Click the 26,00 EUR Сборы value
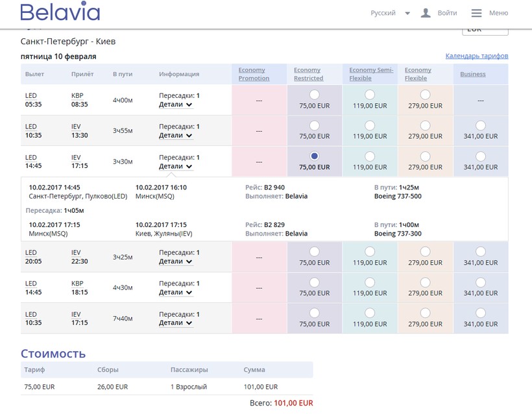Viewport: 532px width, 414px height. click(112, 387)
